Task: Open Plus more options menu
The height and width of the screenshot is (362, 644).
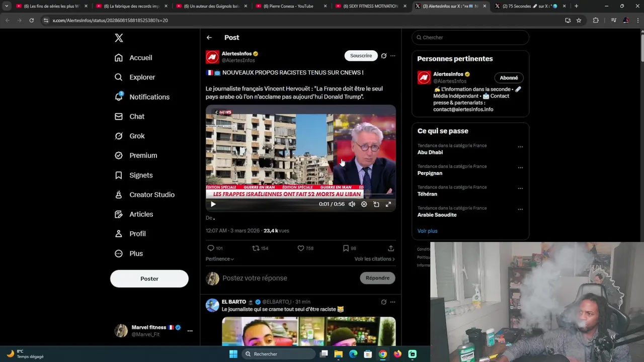Action: [x=129, y=254]
